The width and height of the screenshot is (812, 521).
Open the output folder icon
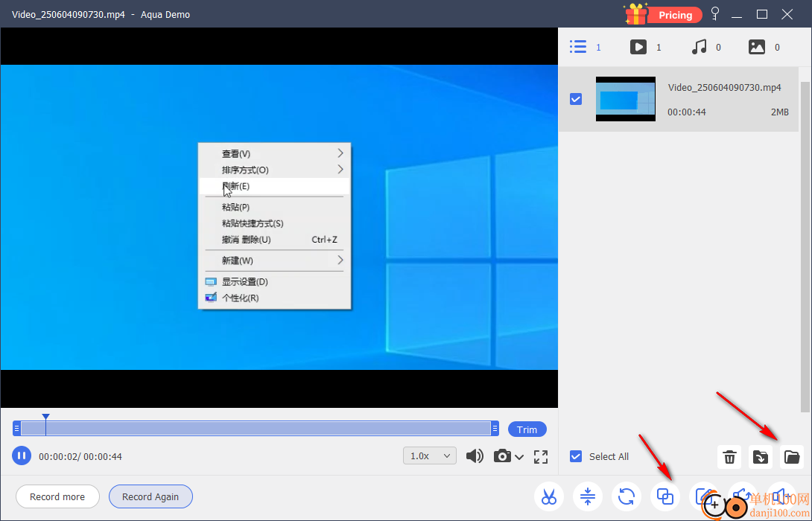pyautogui.click(x=792, y=457)
